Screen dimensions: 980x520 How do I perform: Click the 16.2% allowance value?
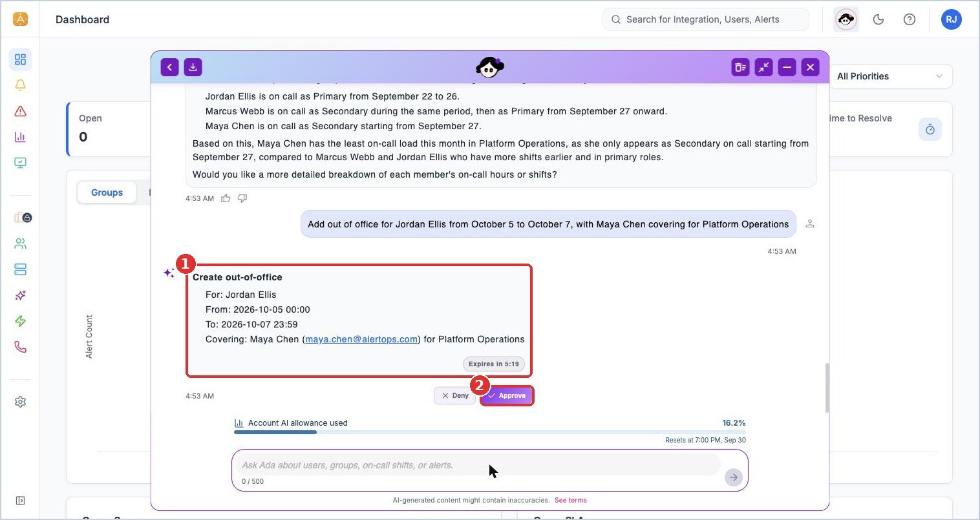click(x=734, y=423)
